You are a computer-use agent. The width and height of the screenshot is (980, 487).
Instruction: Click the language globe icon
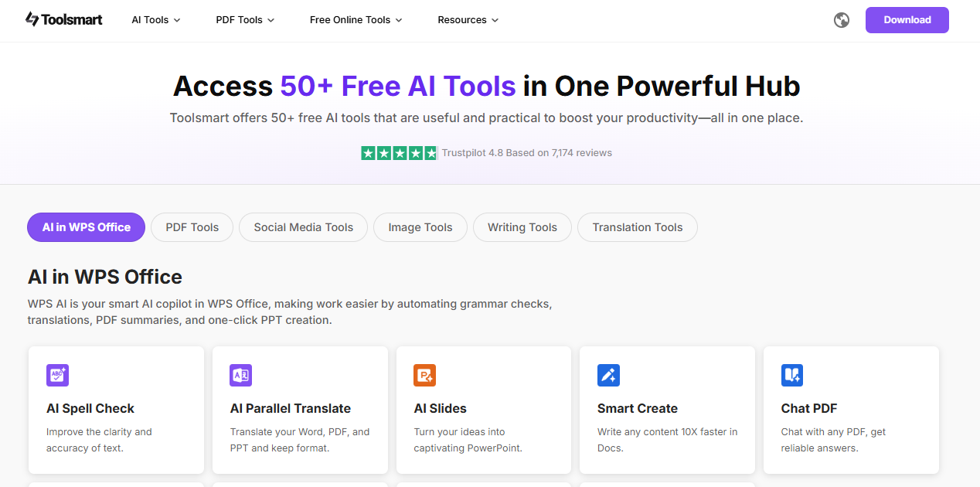[841, 20]
